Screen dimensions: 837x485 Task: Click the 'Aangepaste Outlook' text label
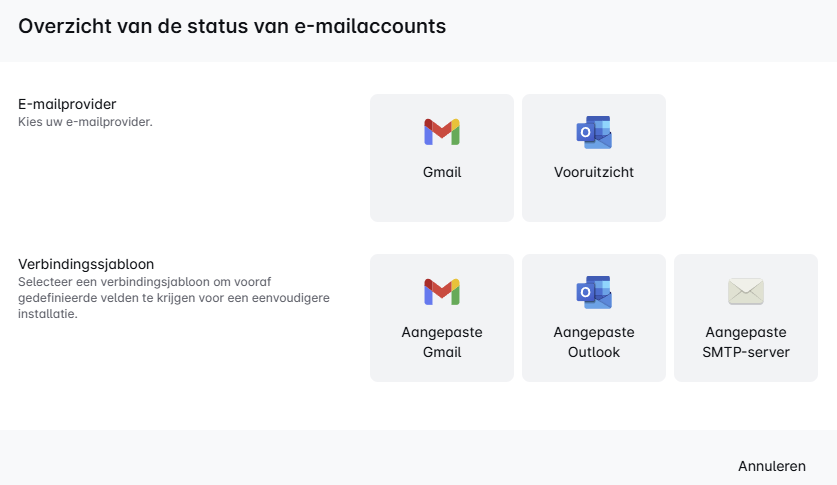point(593,342)
